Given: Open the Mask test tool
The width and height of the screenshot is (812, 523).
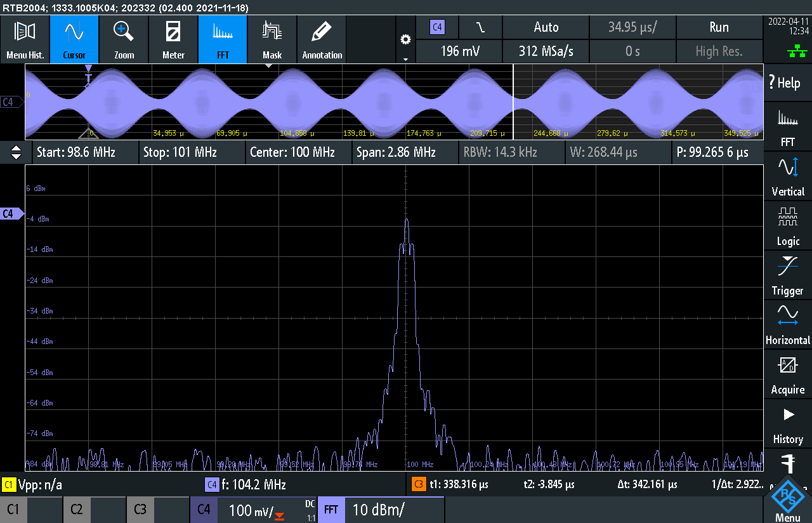Looking at the screenshot, I should tap(272, 39).
